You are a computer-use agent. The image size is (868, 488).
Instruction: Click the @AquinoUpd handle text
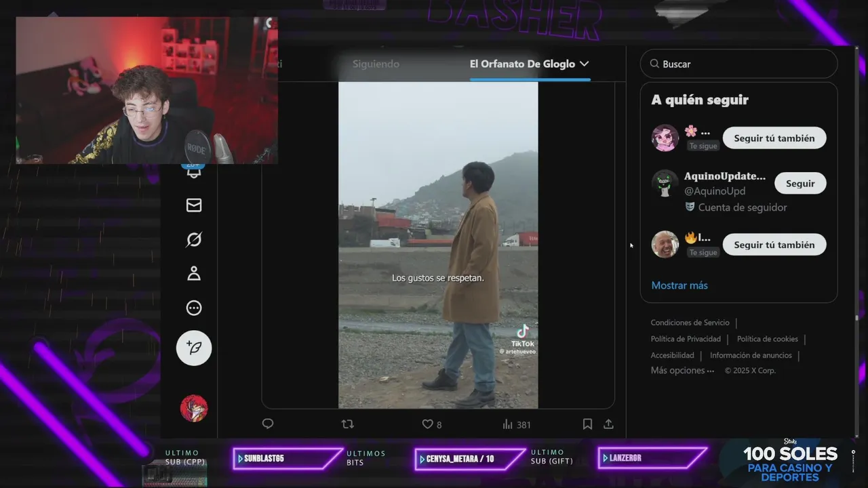(715, 191)
